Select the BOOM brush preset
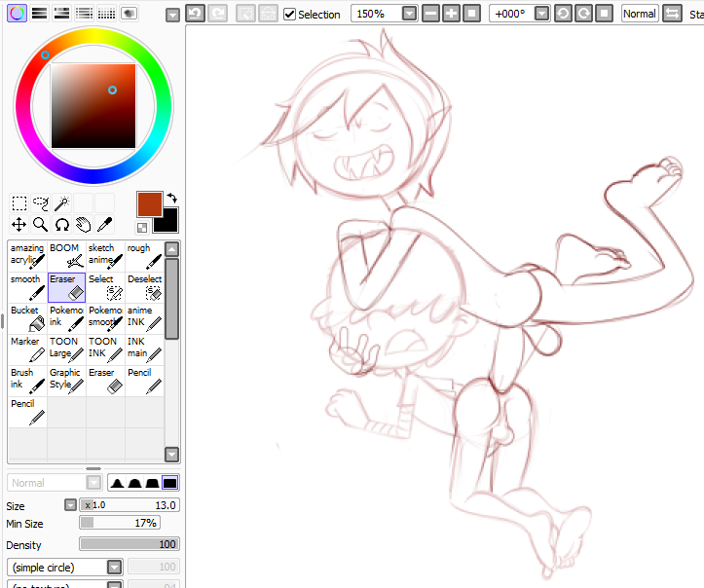The width and height of the screenshot is (704, 588). click(66, 256)
